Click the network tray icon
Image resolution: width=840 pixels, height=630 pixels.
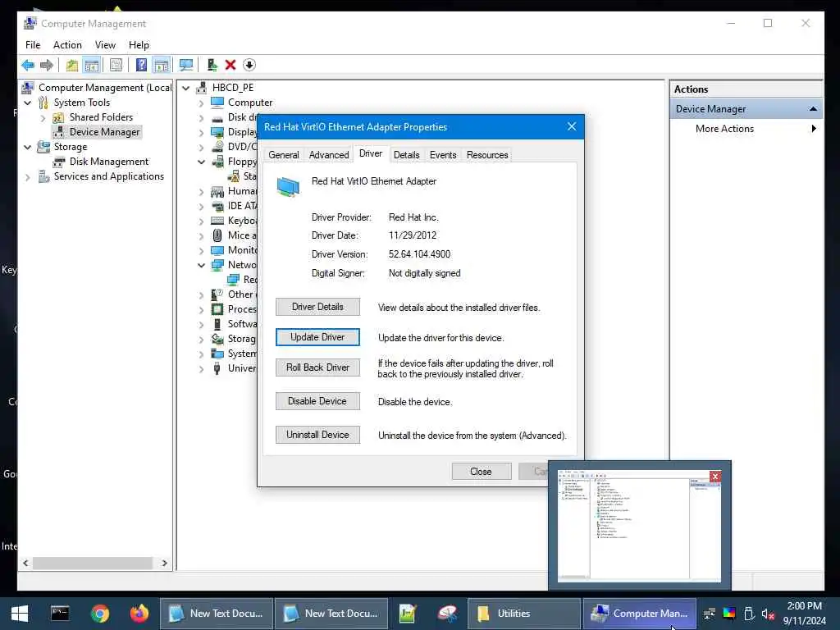point(710,614)
